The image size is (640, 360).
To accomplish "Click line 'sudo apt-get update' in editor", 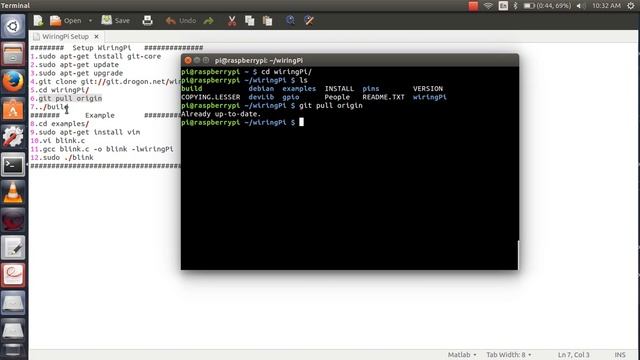I will tap(78, 64).
